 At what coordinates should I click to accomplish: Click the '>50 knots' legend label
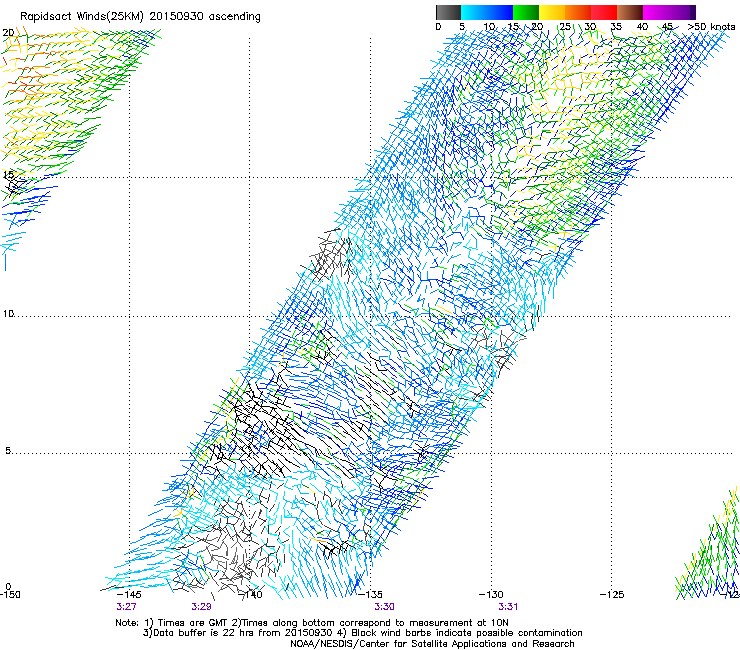[711, 27]
